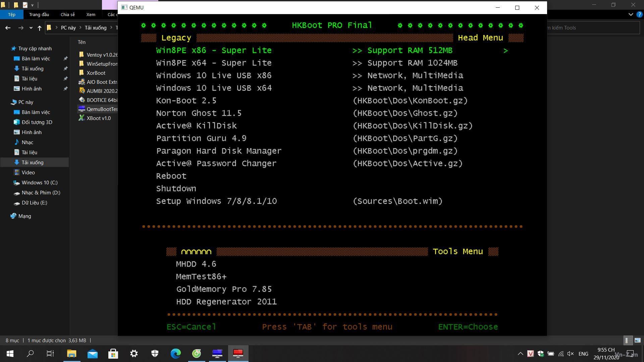This screenshot has height=362, width=644.
Task: Select the XorBoot folder
Action: pos(96,73)
